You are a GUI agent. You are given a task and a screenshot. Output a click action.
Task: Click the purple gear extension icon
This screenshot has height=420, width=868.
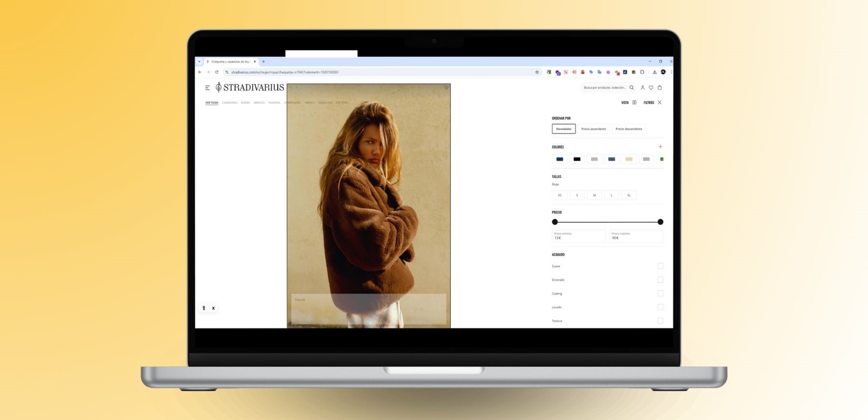(x=608, y=72)
